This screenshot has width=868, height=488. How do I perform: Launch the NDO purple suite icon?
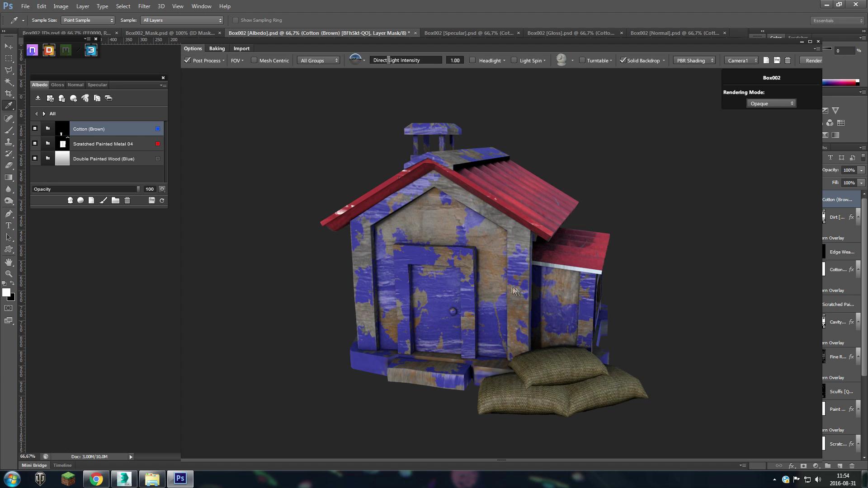click(32, 50)
